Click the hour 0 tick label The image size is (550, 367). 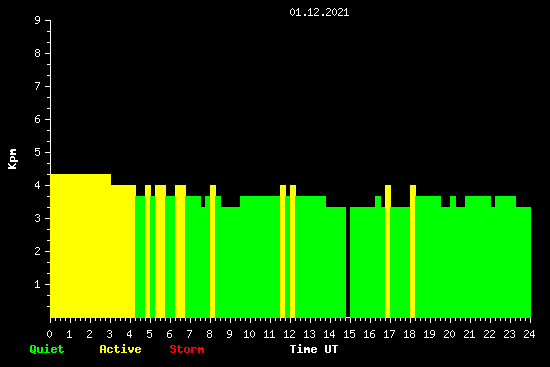click(x=49, y=334)
